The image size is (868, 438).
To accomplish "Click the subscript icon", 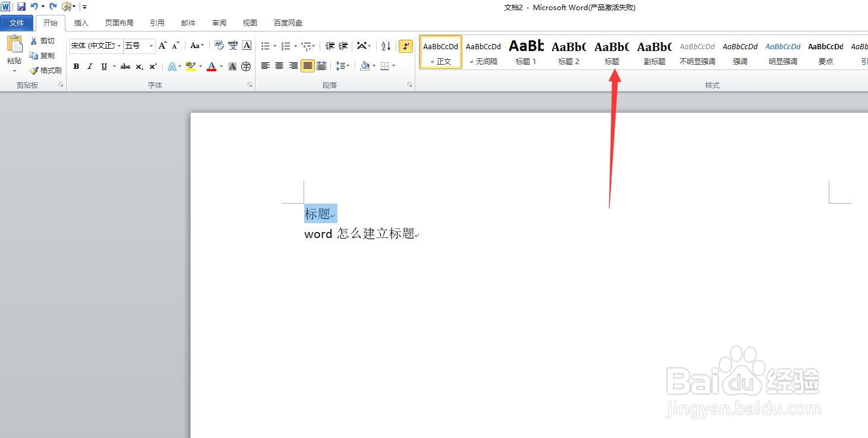I will tap(139, 66).
